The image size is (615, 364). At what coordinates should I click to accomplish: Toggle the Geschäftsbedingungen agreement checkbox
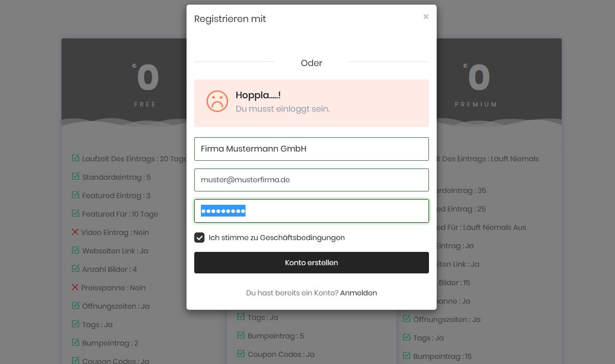click(x=199, y=238)
